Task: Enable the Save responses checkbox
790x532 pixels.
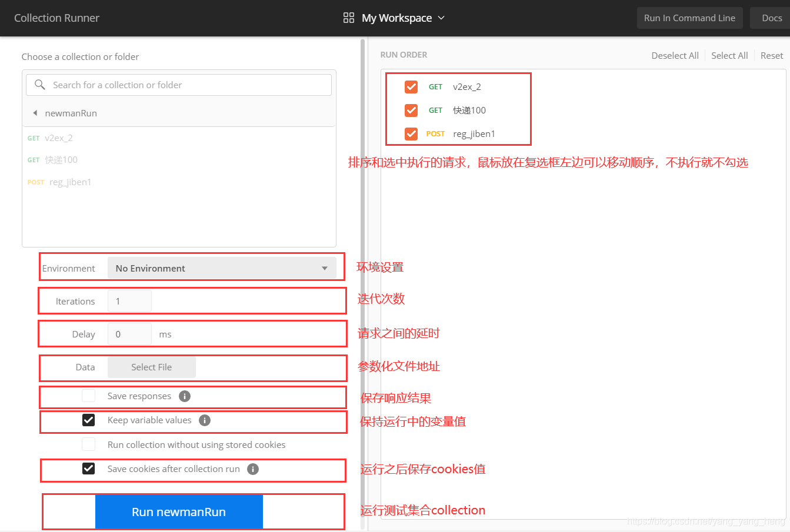Action: 88,396
